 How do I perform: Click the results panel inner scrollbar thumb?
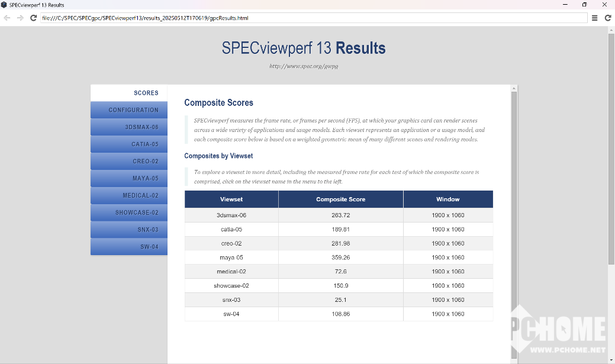click(x=514, y=224)
